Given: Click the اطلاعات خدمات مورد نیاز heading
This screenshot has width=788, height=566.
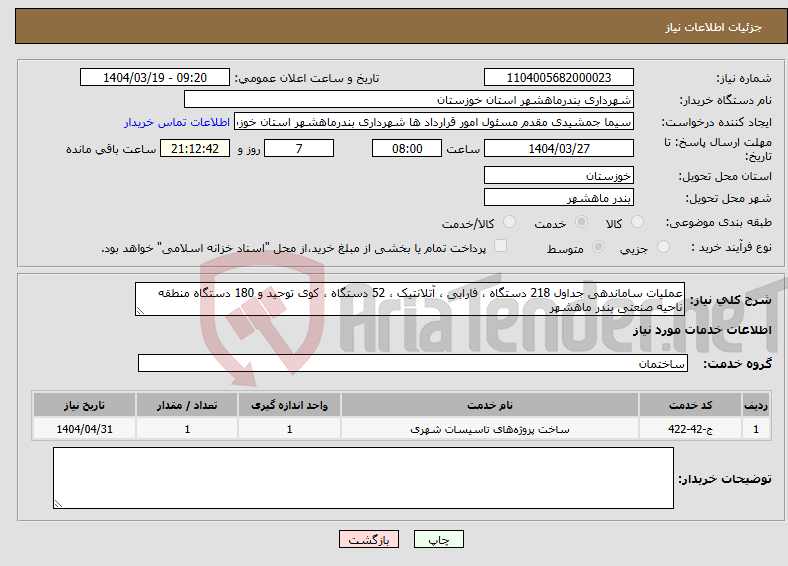Looking at the screenshot, I should click(702, 330).
